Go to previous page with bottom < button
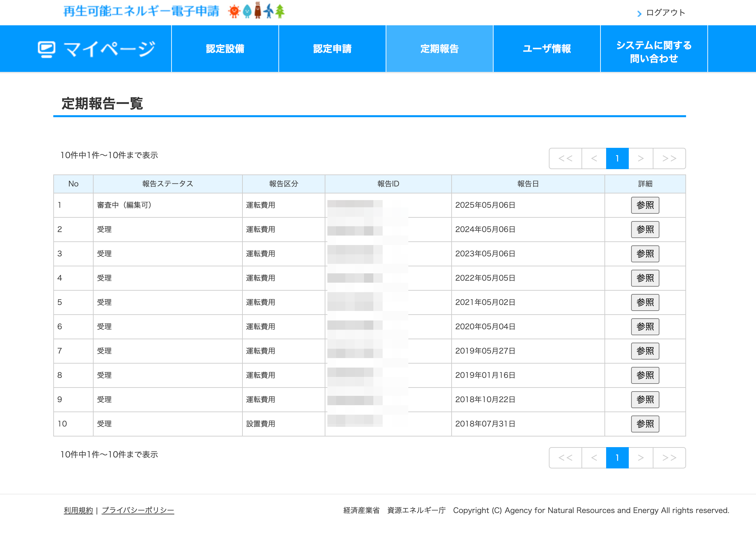 click(x=594, y=458)
